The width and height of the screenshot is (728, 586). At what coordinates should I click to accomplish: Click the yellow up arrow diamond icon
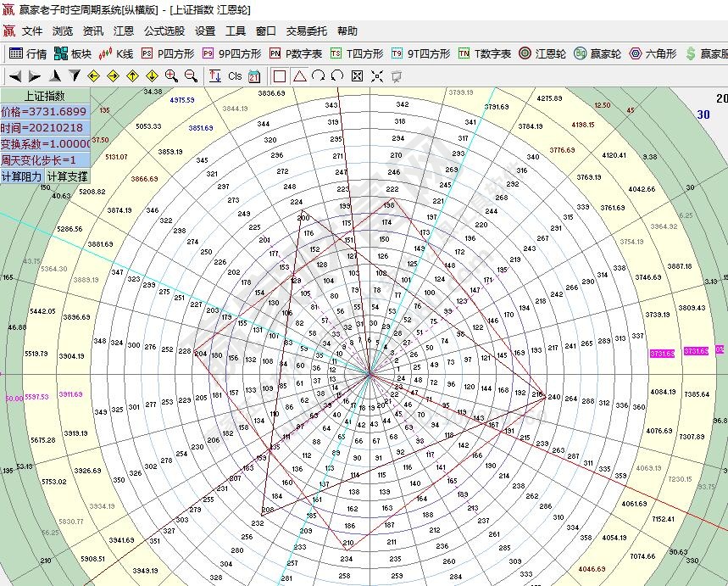point(133,75)
